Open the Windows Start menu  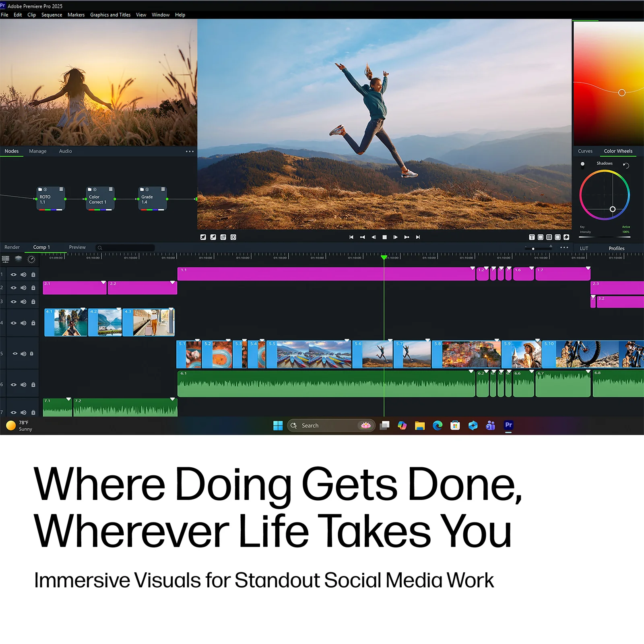point(278,425)
